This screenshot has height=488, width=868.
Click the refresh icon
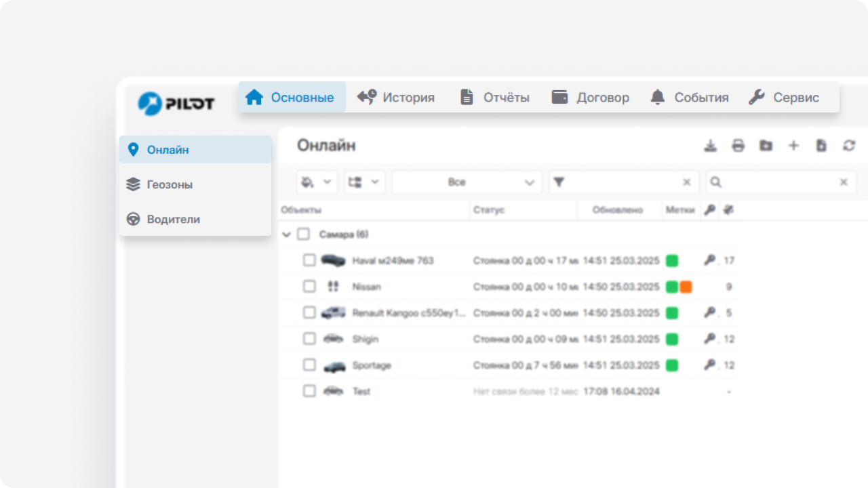(x=849, y=146)
